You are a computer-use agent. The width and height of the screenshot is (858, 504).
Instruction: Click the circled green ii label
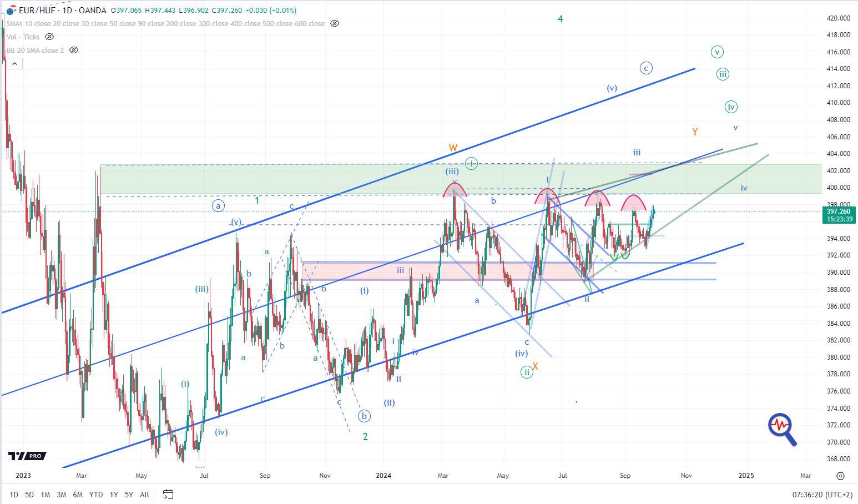pos(527,372)
